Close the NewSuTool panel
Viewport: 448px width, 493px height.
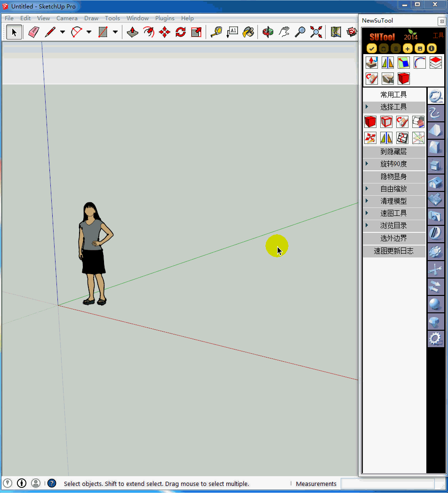442,21
